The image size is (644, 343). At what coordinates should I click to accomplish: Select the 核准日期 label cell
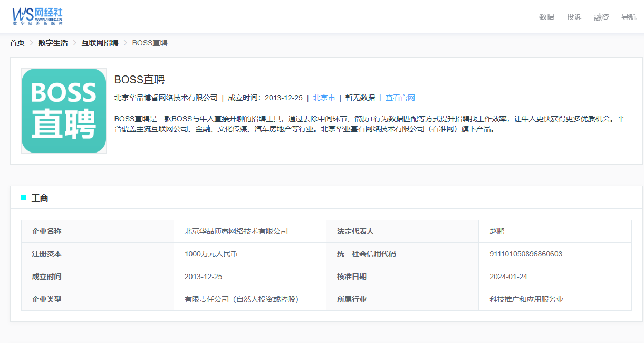click(x=402, y=277)
